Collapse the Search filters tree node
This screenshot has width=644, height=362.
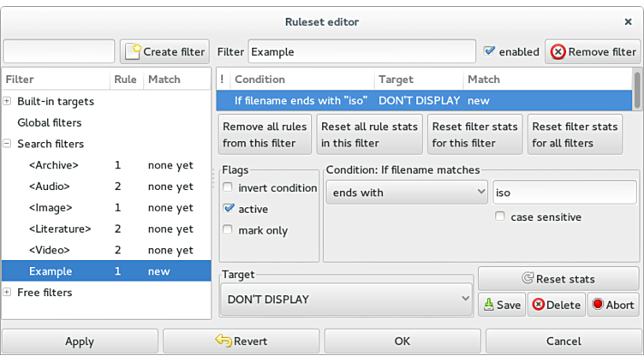(x=7, y=144)
